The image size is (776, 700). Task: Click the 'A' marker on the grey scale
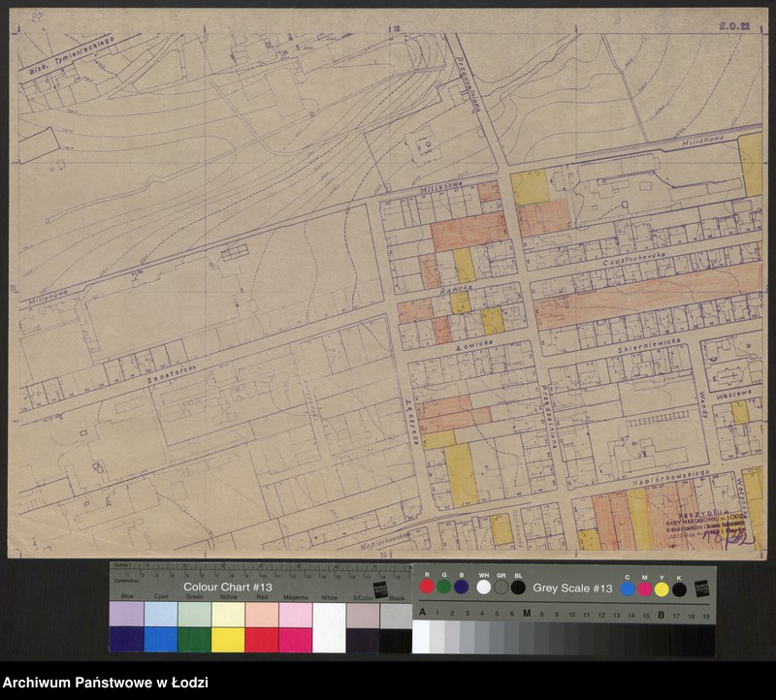422,613
